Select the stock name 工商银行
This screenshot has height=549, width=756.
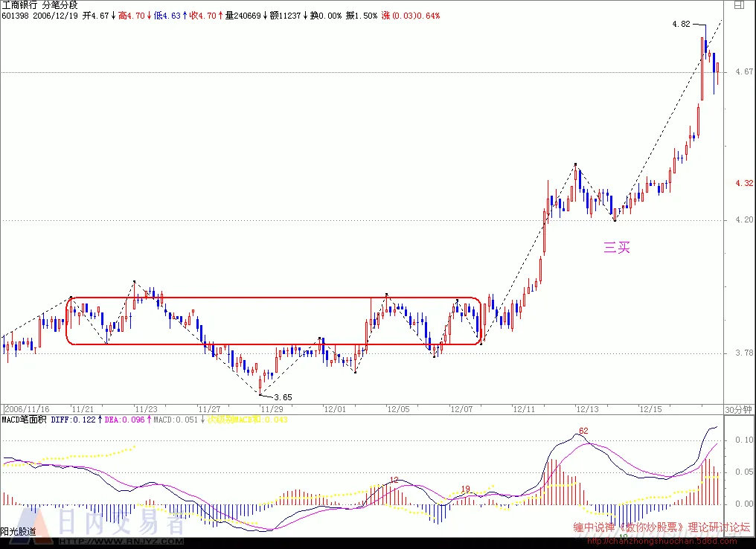19,5
